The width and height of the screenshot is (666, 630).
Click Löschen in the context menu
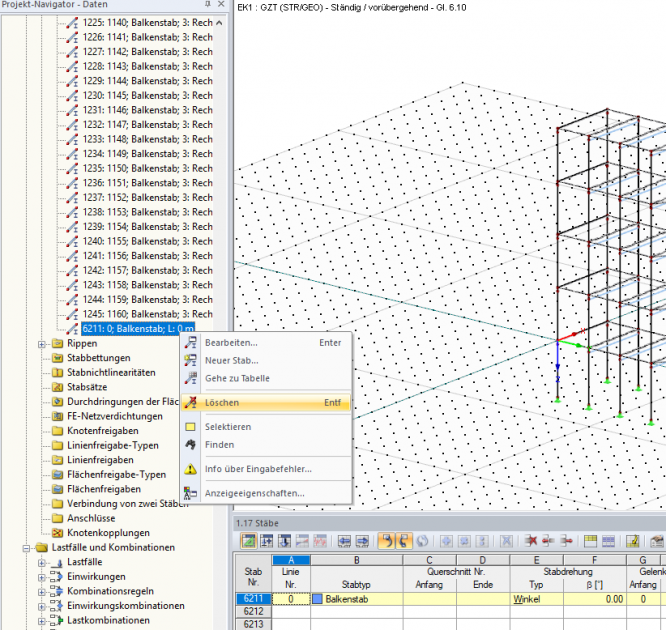[266, 403]
